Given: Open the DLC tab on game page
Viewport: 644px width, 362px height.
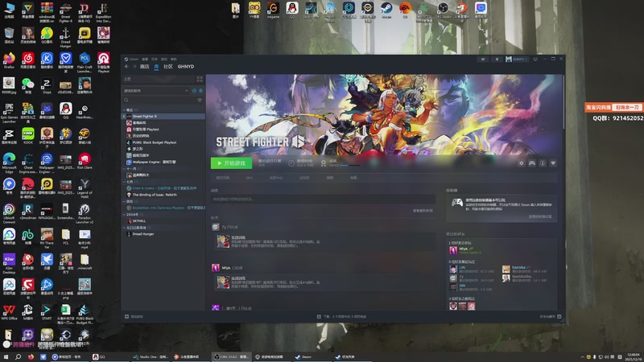Looking at the screenshot, I should coord(250,178).
